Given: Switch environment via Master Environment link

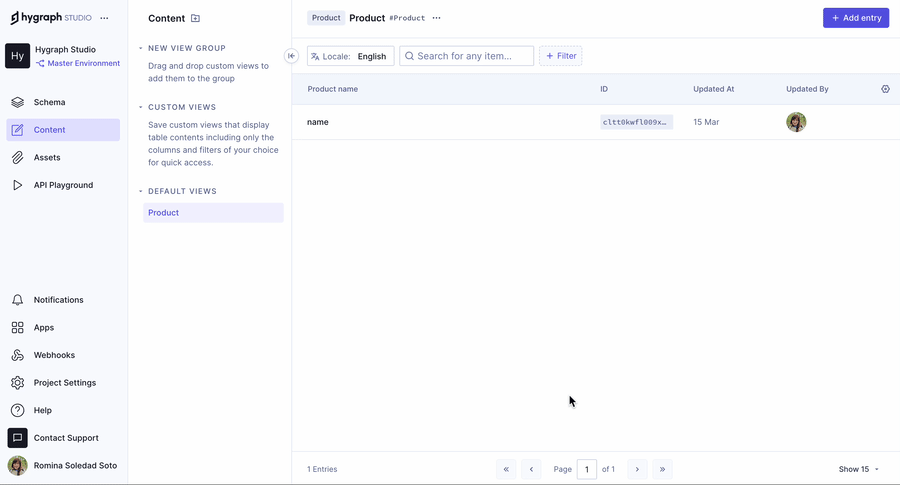Looking at the screenshot, I should (77, 63).
